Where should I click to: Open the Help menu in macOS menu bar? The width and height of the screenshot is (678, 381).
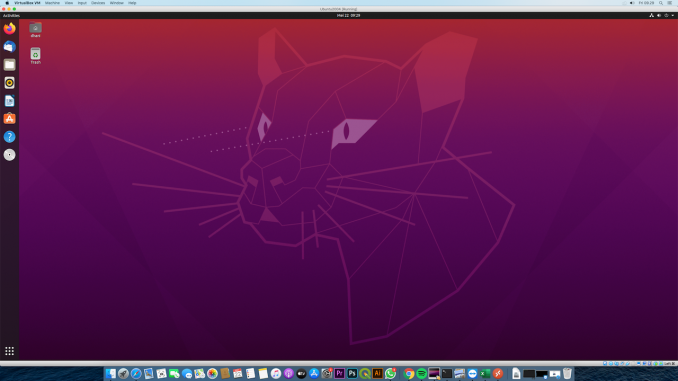pos(132,3)
